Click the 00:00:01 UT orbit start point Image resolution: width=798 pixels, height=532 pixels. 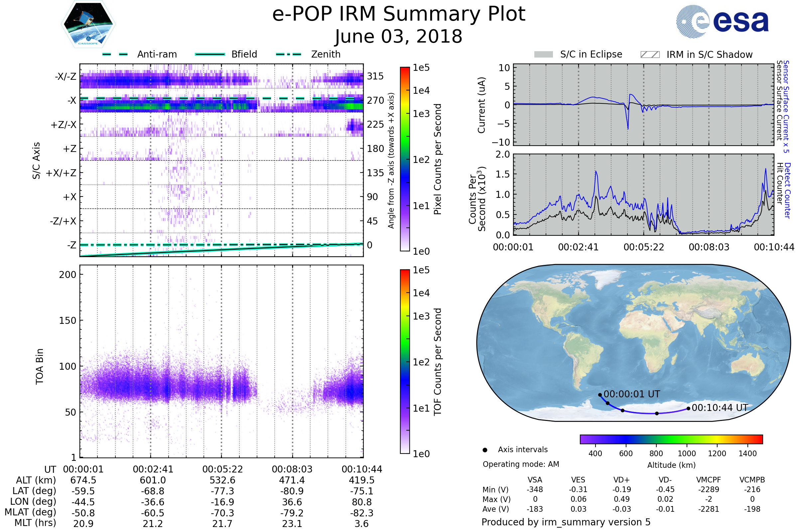[600, 395]
